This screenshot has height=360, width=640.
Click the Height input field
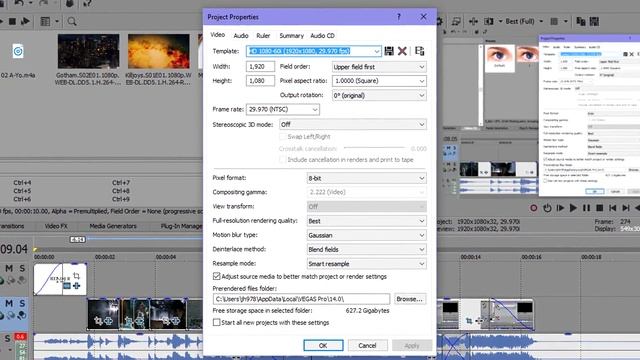260,81
